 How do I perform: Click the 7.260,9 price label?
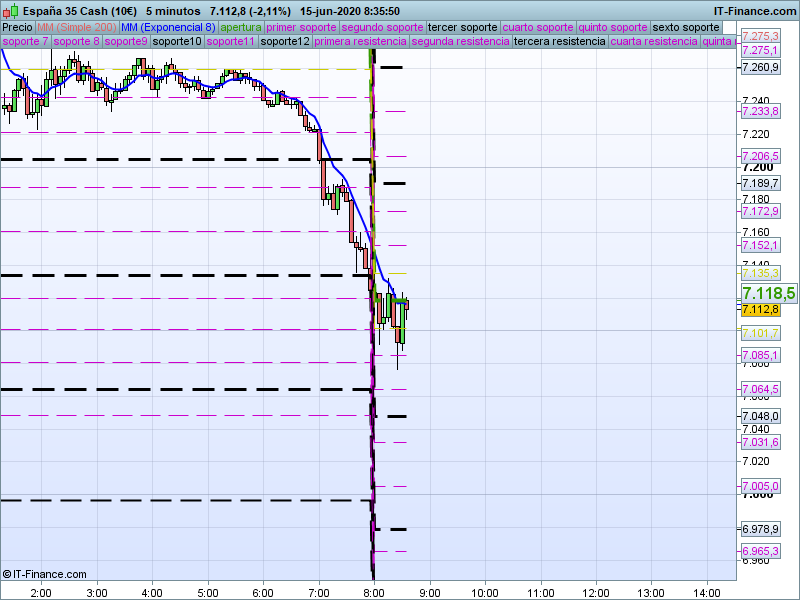coord(760,67)
